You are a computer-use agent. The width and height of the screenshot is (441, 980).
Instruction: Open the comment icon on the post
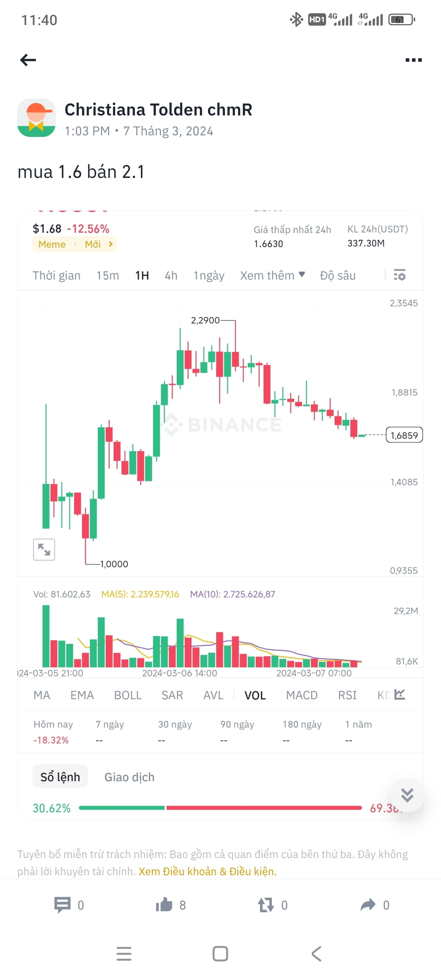(x=63, y=905)
